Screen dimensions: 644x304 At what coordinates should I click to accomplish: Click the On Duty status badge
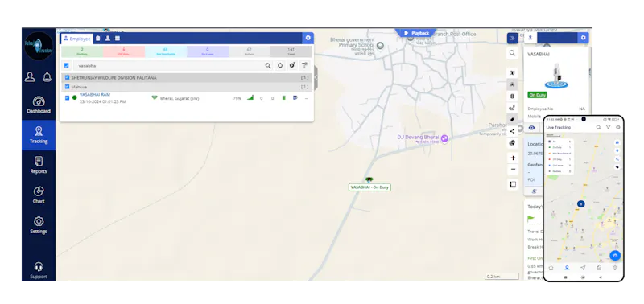pyautogui.click(x=537, y=95)
